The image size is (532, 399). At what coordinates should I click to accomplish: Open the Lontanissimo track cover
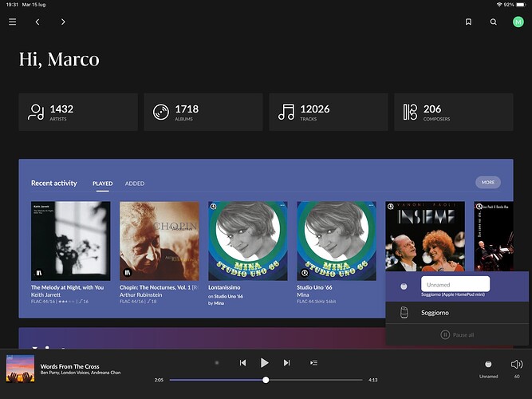pyautogui.click(x=248, y=241)
